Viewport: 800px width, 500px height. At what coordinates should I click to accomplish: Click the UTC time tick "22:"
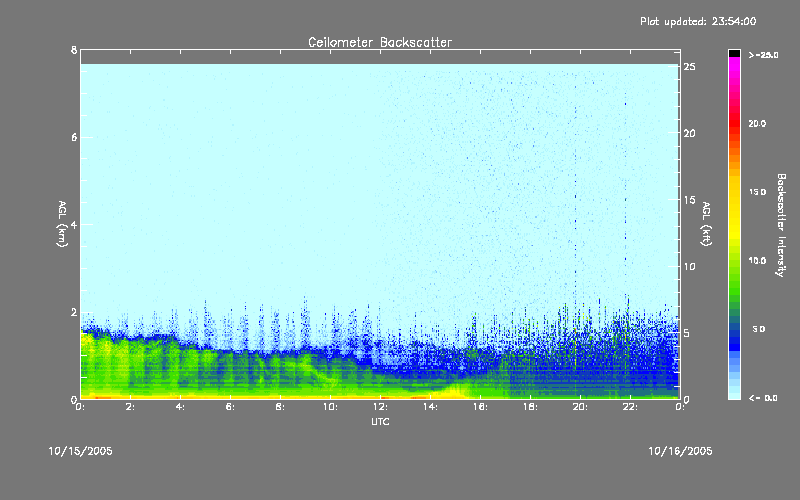point(630,407)
